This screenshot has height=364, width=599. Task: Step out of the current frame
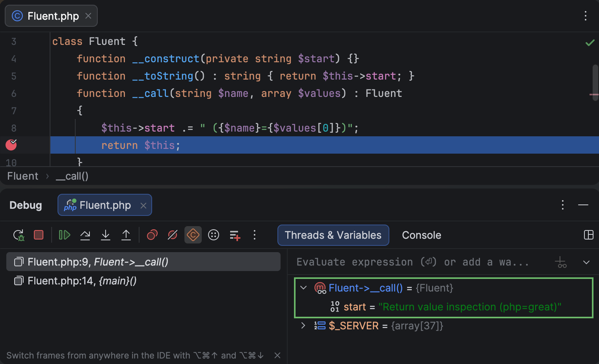[126, 235]
